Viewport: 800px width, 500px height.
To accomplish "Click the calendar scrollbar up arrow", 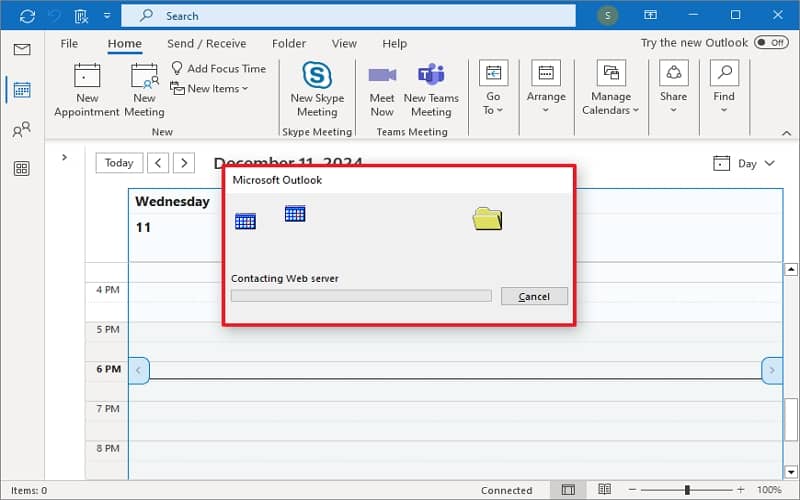I will coord(791,269).
